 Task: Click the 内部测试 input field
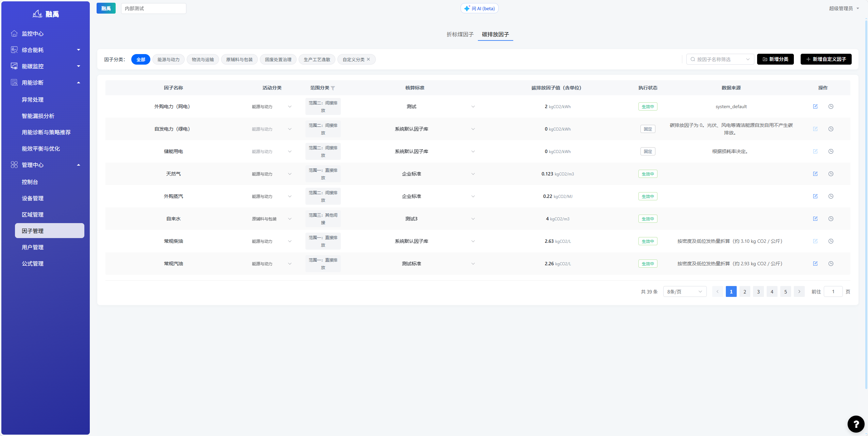(x=154, y=9)
